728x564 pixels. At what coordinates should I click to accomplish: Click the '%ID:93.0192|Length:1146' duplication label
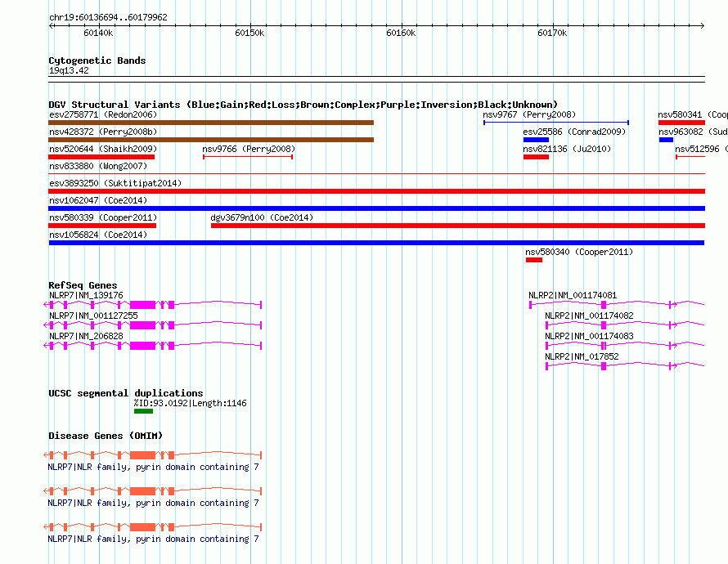(191, 403)
